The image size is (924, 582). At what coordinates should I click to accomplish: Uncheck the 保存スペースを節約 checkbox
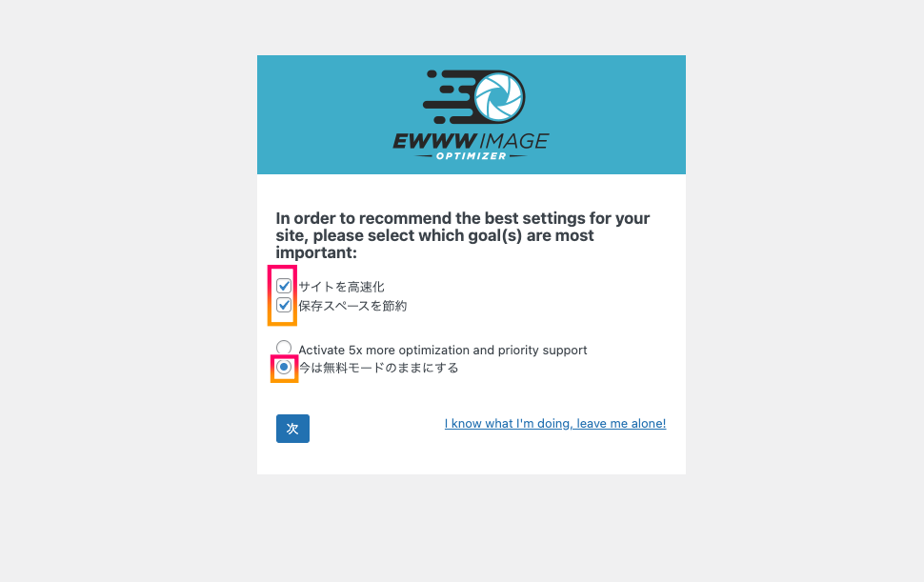[284, 305]
